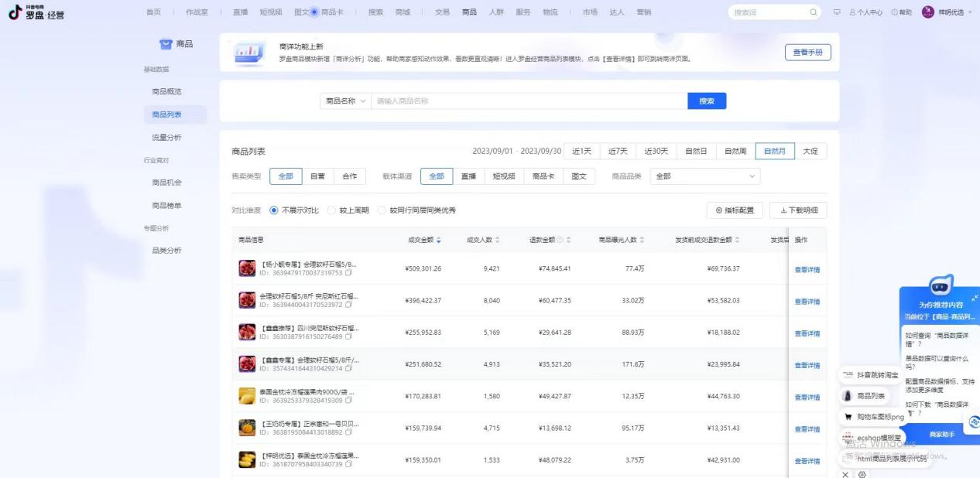Viewport: 980px width, 478px height.
Task: Click the gear icon on the 指标配置 button
Action: [x=718, y=210]
